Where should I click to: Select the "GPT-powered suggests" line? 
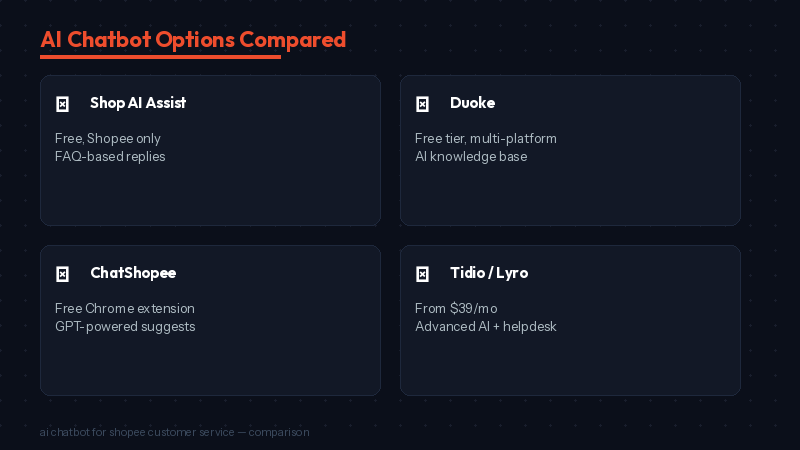click(x=125, y=326)
